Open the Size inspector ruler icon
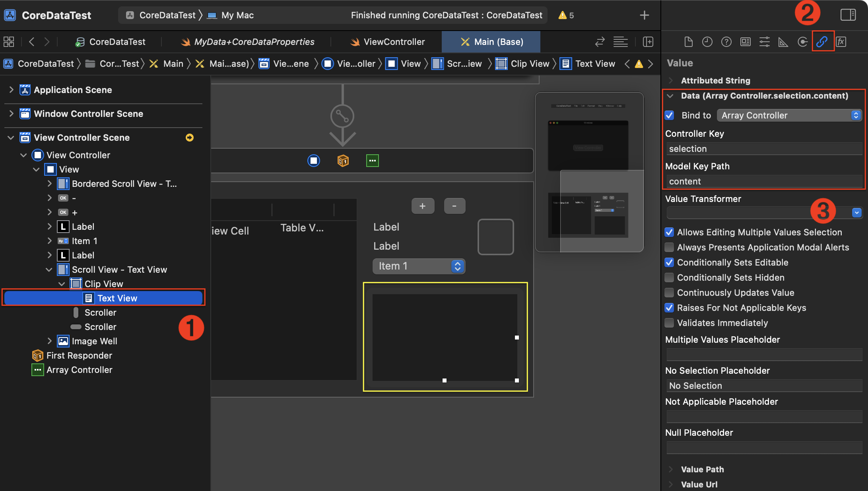Image resolution: width=868 pixels, height=491 pixels. pyautogui.click(x=783, y=42)
